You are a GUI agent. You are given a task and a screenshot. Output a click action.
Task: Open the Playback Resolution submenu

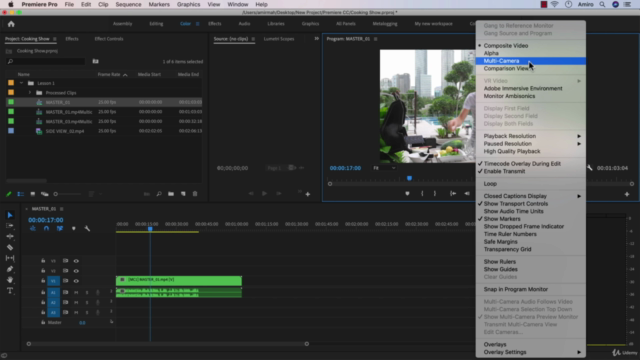click(531, 136)
